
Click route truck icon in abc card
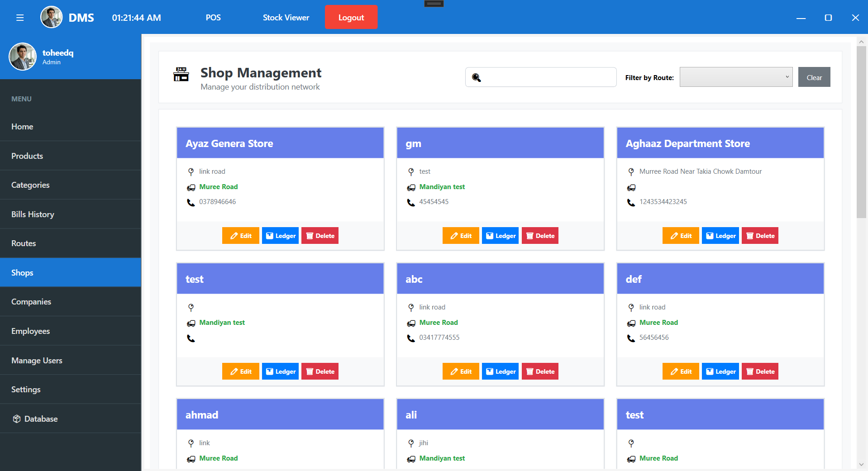click(411, 323)
